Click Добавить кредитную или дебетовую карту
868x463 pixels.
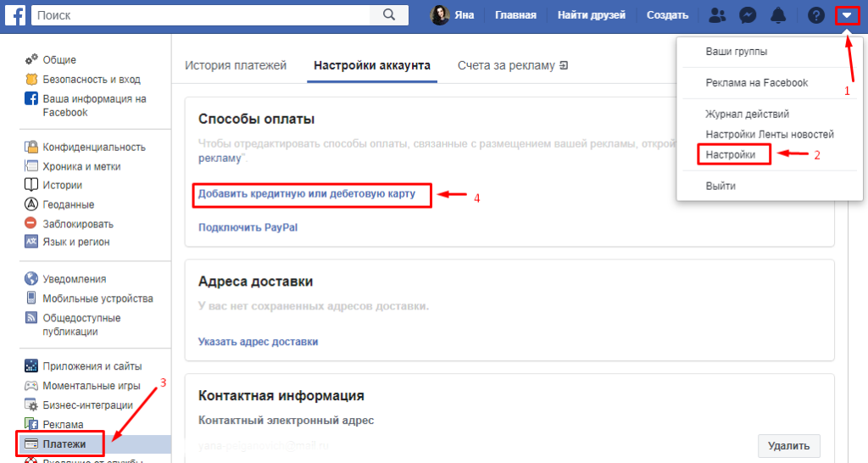(x=307, y=194)
